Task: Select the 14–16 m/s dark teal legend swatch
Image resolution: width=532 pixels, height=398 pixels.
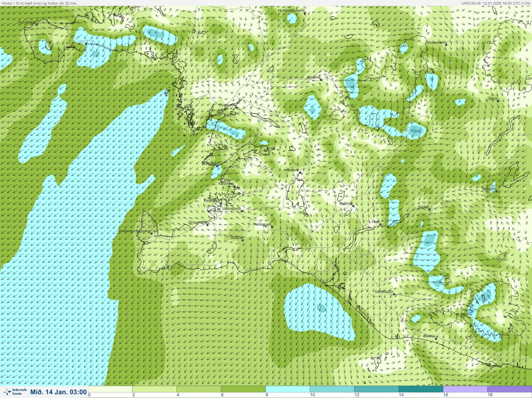Action: pyautogui.click(x=421, y=389)
